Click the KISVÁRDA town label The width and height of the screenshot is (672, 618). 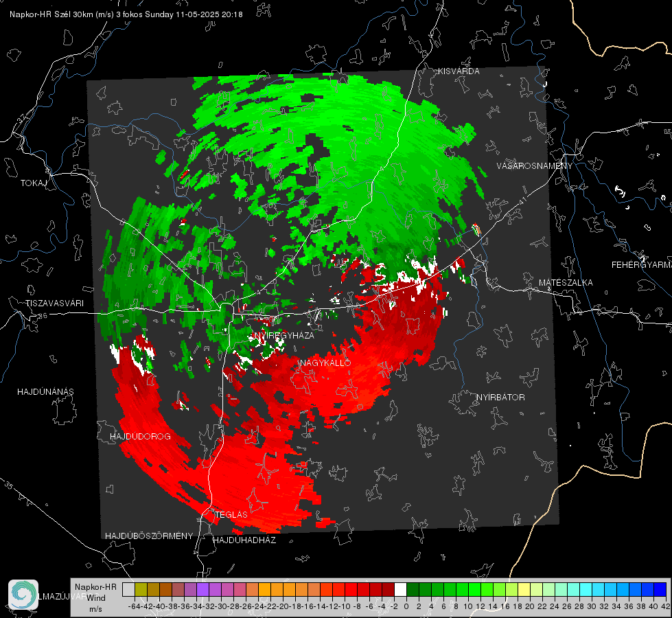tap(459, 71)
